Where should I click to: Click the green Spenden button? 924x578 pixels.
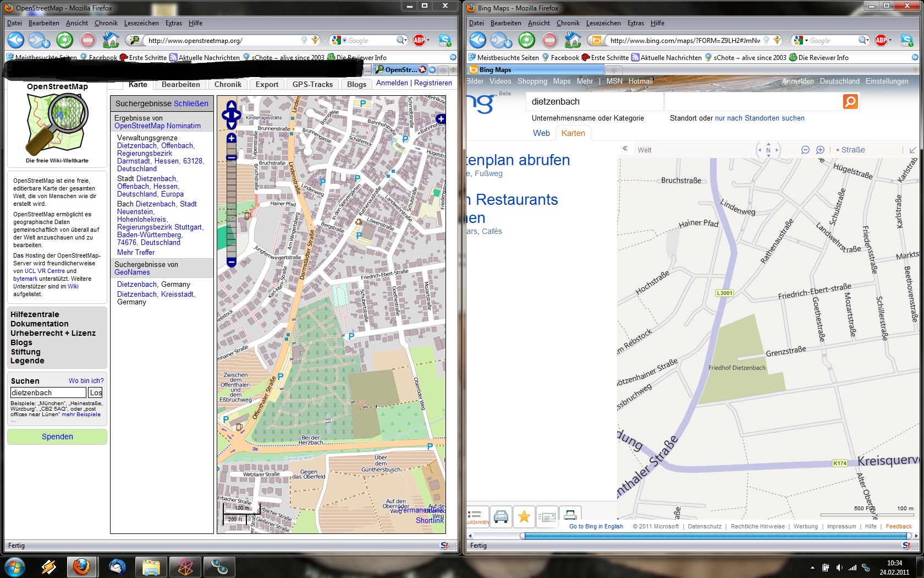57,437
